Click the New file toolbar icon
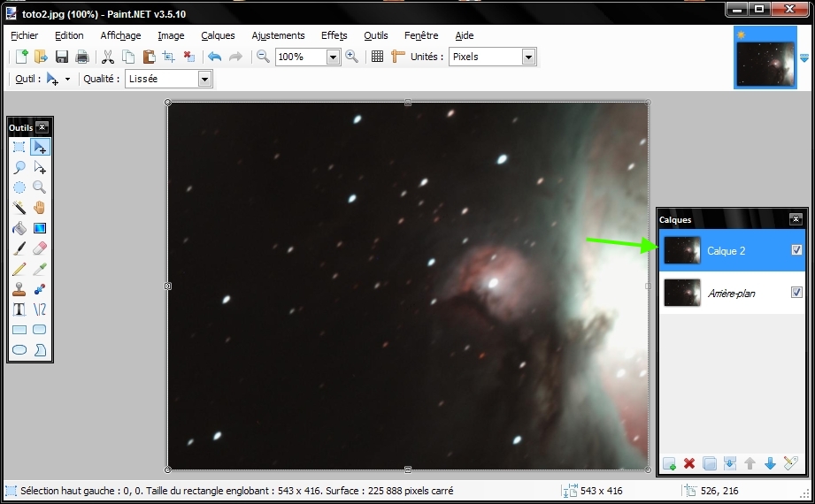The height and width of the screenshot is (504, 815). point(21,57)
